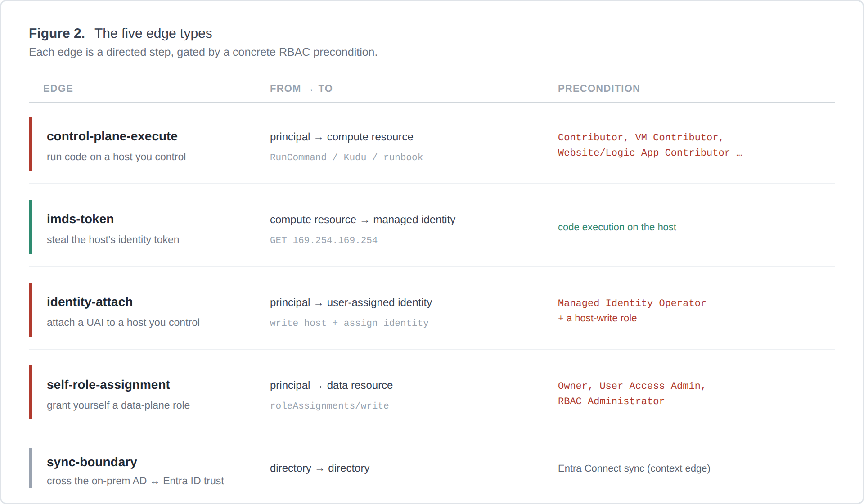Click "principal → compute resource" cell

point(342,137)
